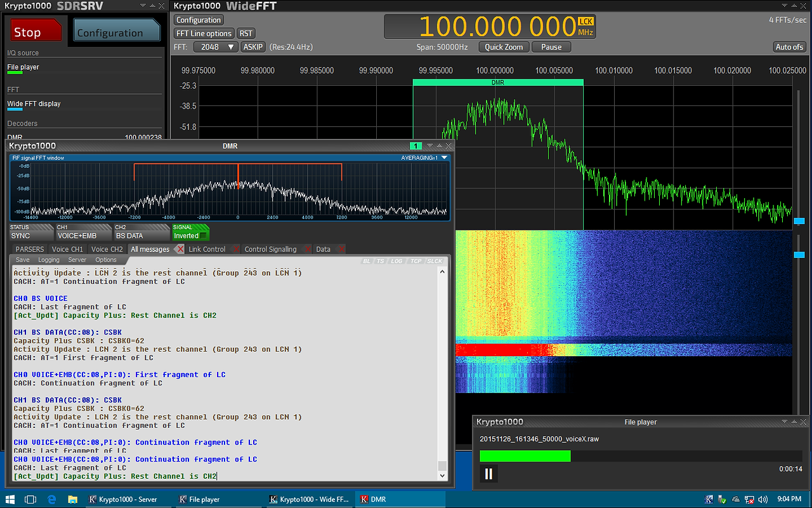Screen dimensions: 812x508
Task: Click the message log scrollbar up arrow
Action: [442, 272]
